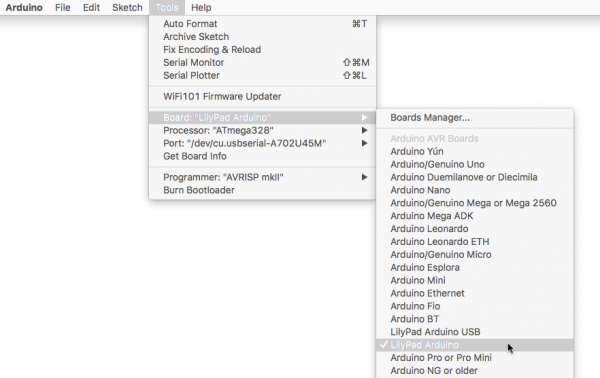Open the Sketch menu
This screenshot has height=378, width=600.
(127, 7)
